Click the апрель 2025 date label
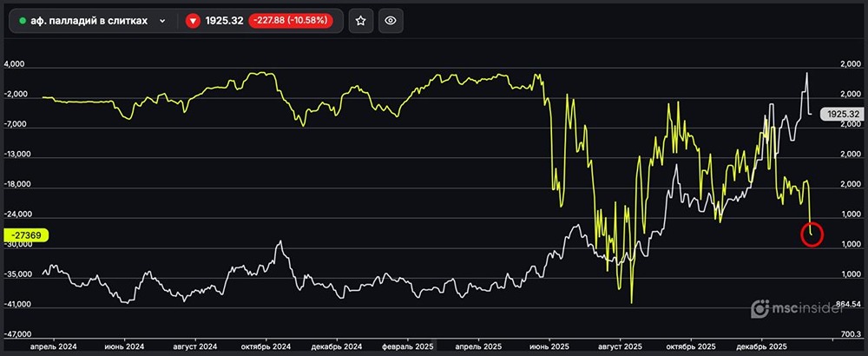This screenshot has height=356, width=868. pos(479,346)
